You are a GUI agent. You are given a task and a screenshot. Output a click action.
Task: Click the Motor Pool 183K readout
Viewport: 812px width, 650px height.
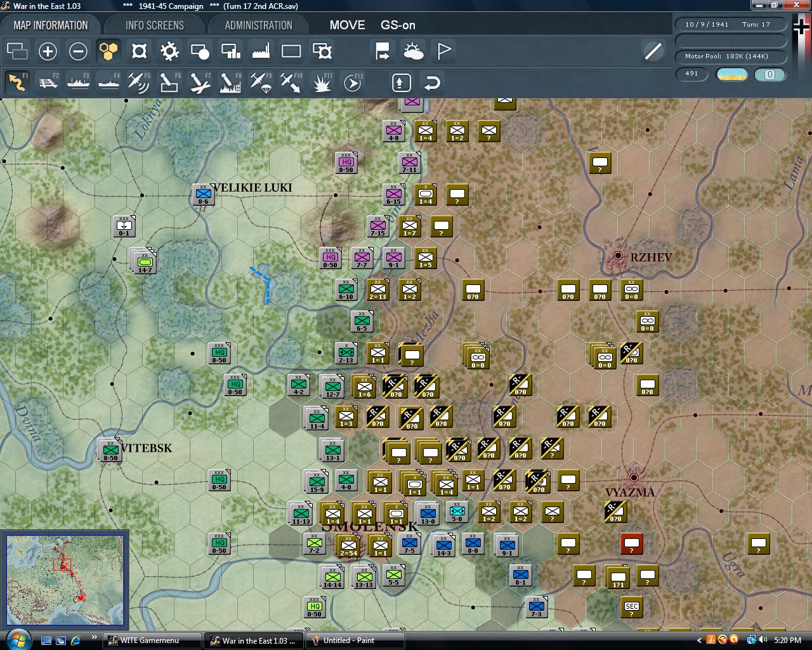click(731, 56)
